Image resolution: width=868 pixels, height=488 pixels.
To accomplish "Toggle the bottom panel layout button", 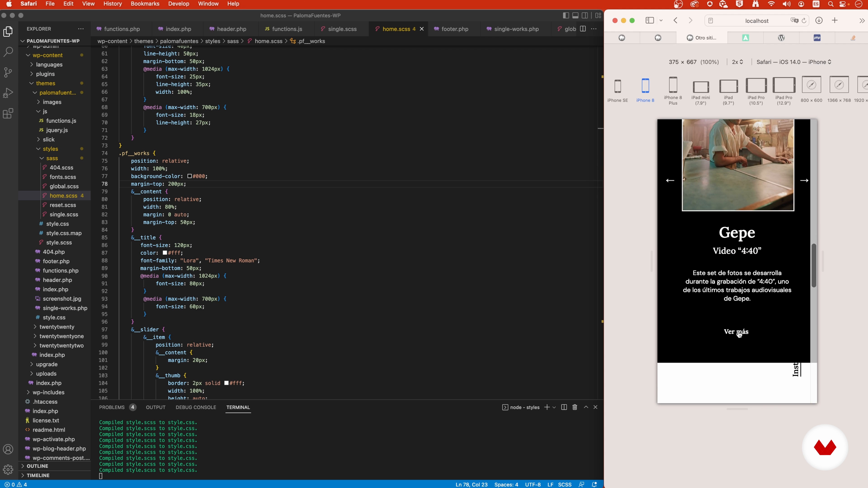I will click(576, 16).
